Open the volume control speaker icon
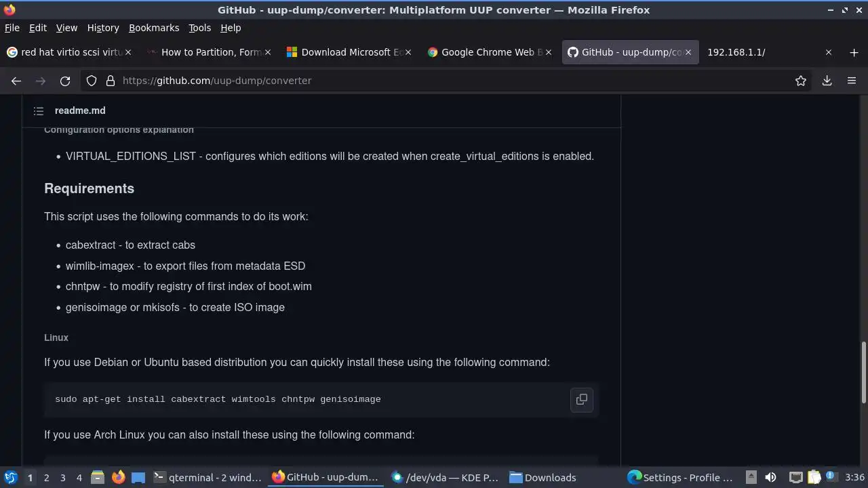The image size is (868, 488). click(770, 477)
